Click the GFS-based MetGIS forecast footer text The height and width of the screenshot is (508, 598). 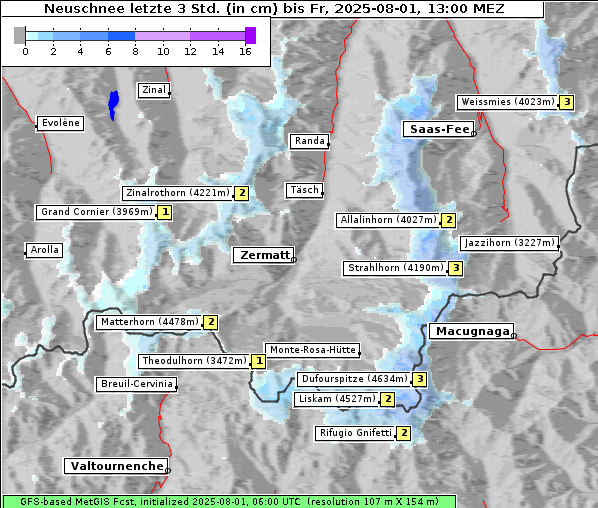click(x=229, y=502)
